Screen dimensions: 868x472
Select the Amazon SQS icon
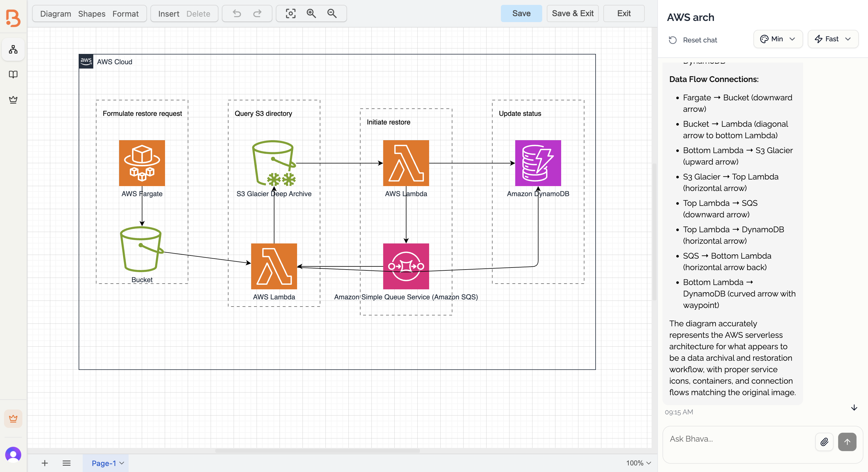pyautogui.click(x=406, y=266)
